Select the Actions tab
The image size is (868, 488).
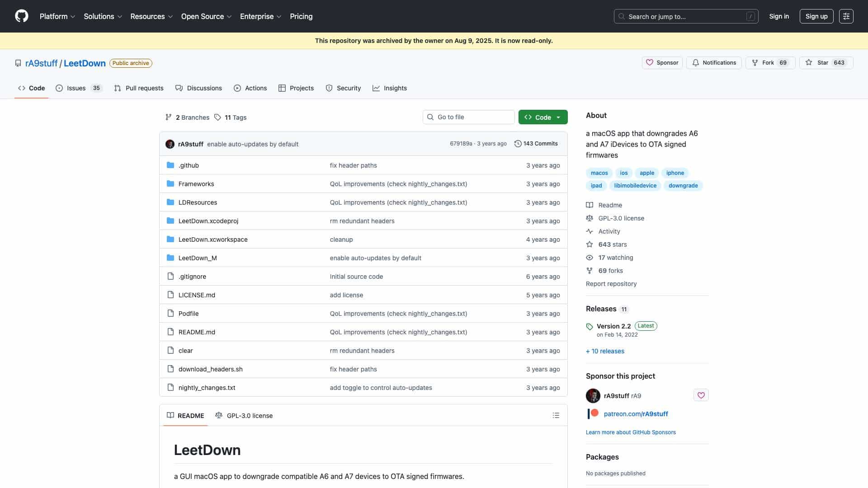click(250, 88)
